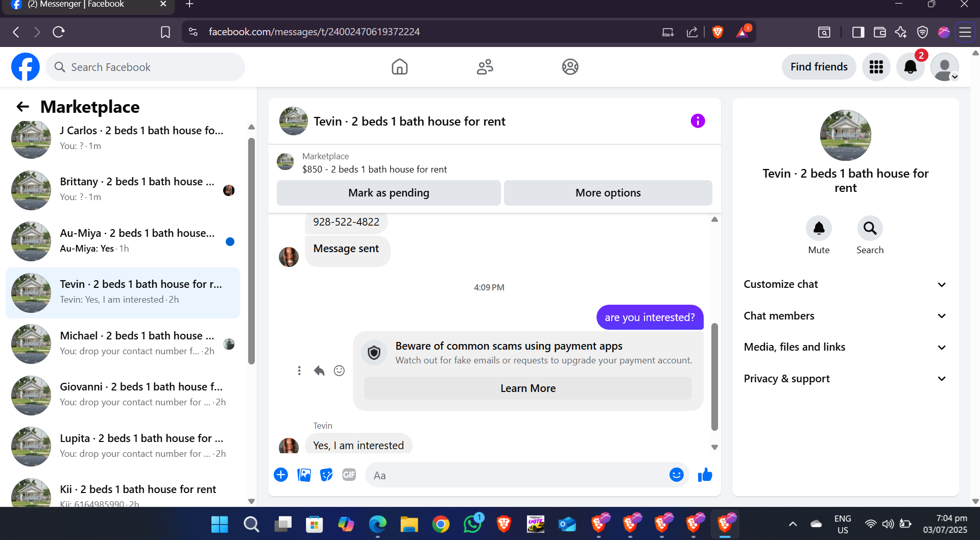This screenshot has height=540, width=980.
Task: Open Brave Wallet icon
Action: point(879,32)
